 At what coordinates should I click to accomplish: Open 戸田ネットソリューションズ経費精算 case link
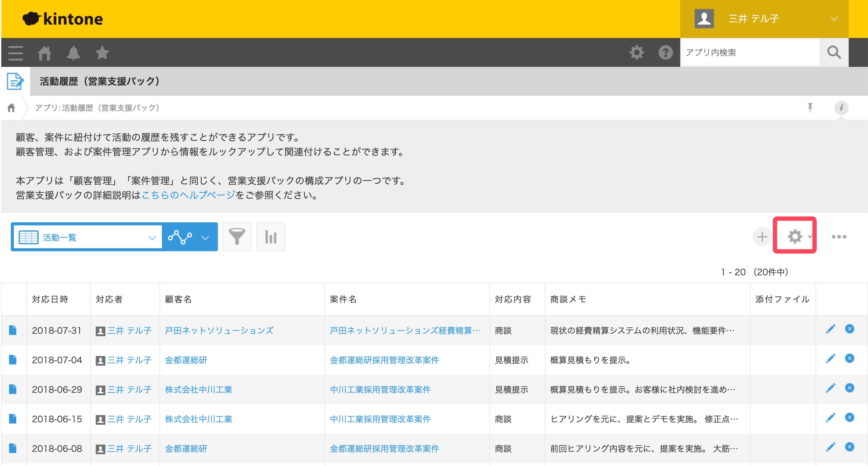click(405, 331)
